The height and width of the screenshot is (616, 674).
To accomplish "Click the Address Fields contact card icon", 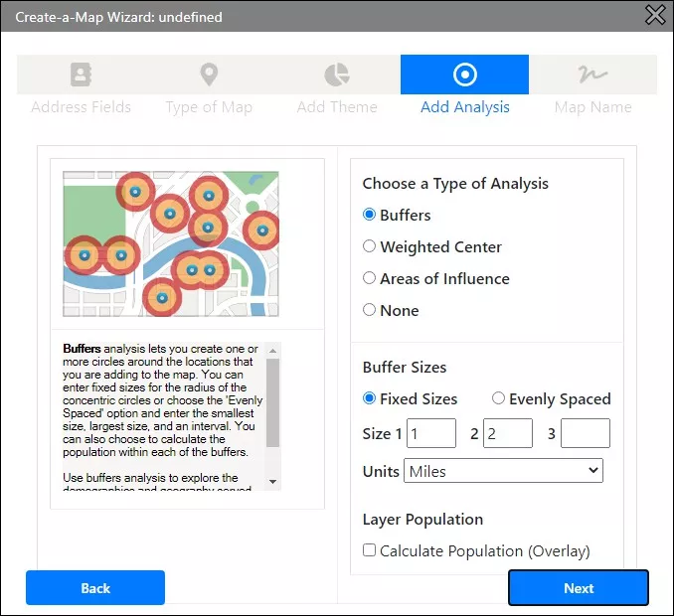I will [81, 75].
